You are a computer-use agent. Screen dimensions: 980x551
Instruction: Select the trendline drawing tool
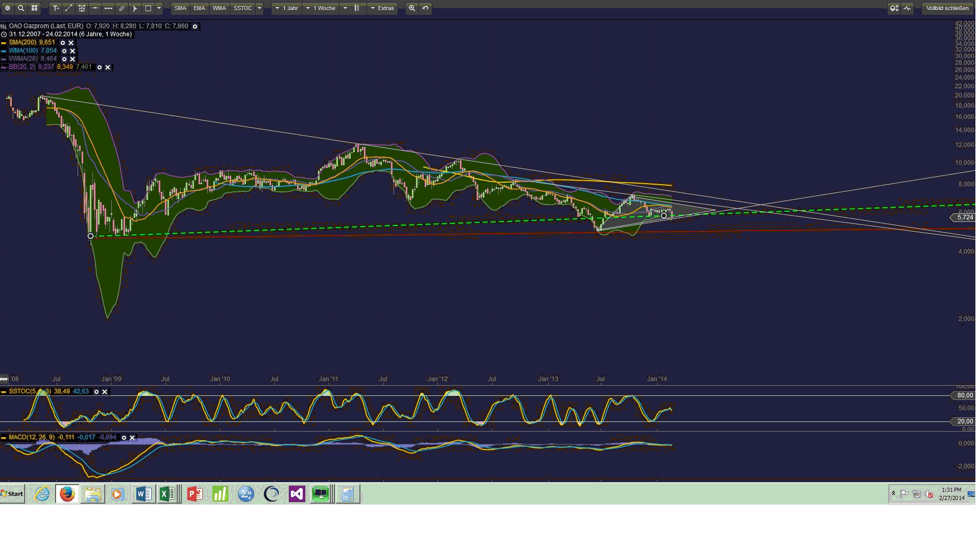click(x=68, y=8)
